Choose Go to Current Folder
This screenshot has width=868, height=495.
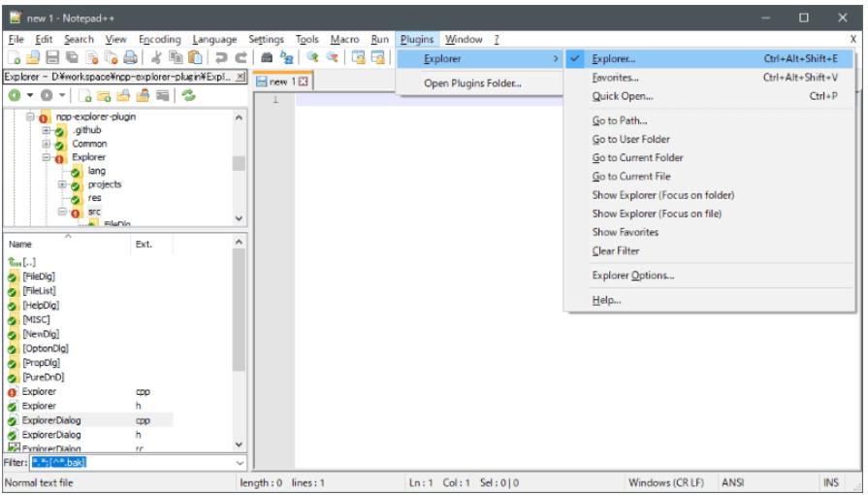click(637, 158)
